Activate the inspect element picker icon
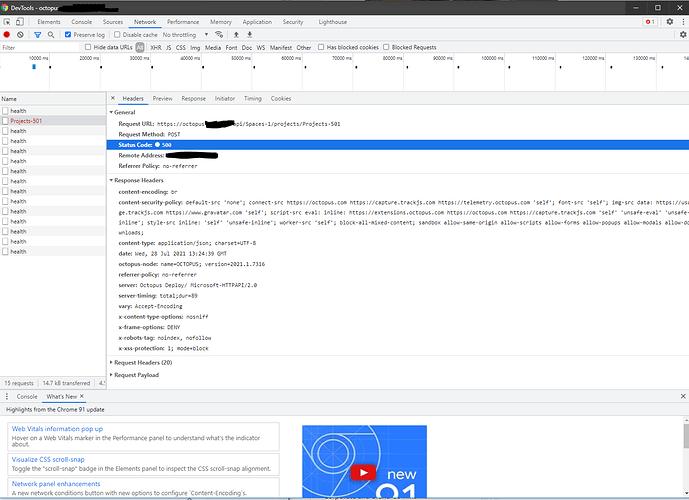 7,22
